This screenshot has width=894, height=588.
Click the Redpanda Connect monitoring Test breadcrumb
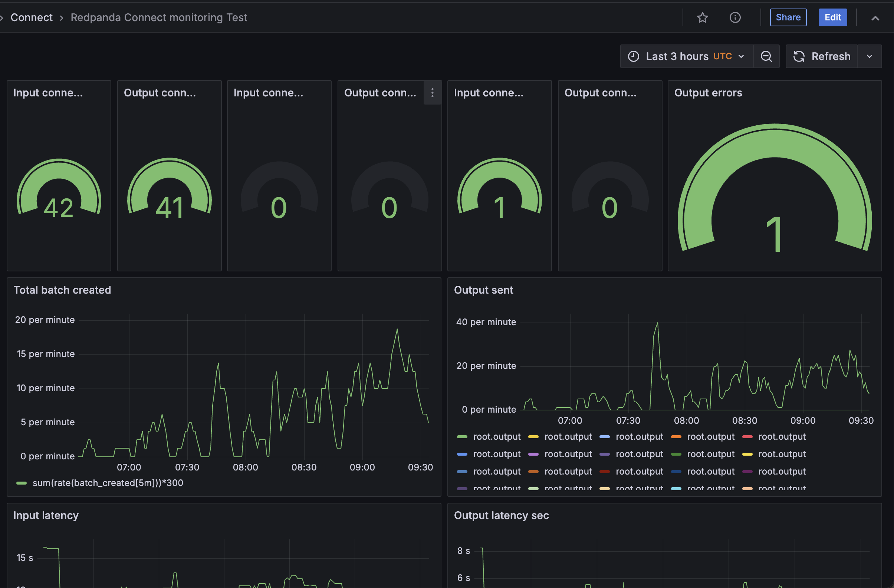pos(158,18)
